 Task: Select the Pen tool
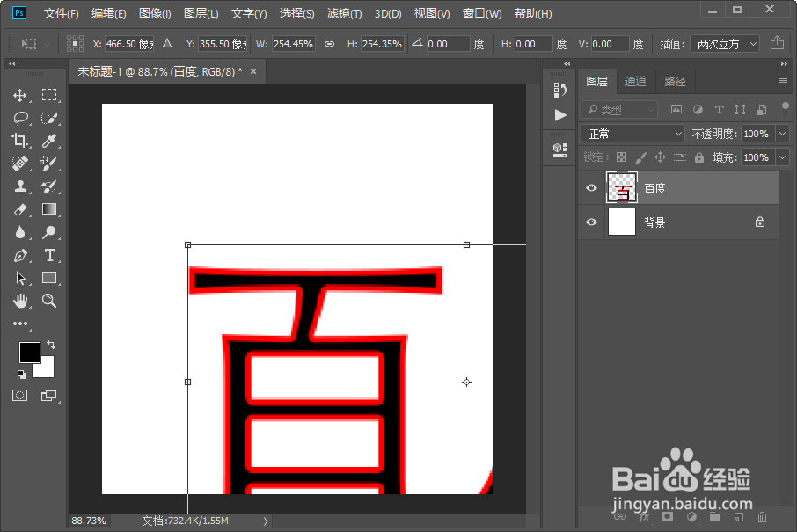[20, 255]
